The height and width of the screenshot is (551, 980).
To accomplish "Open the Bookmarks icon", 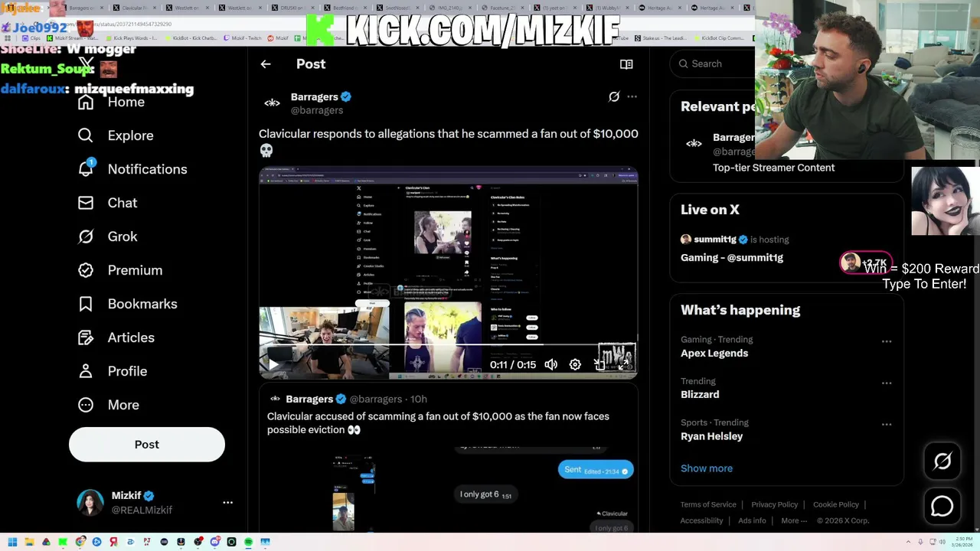I will point(86,304).
